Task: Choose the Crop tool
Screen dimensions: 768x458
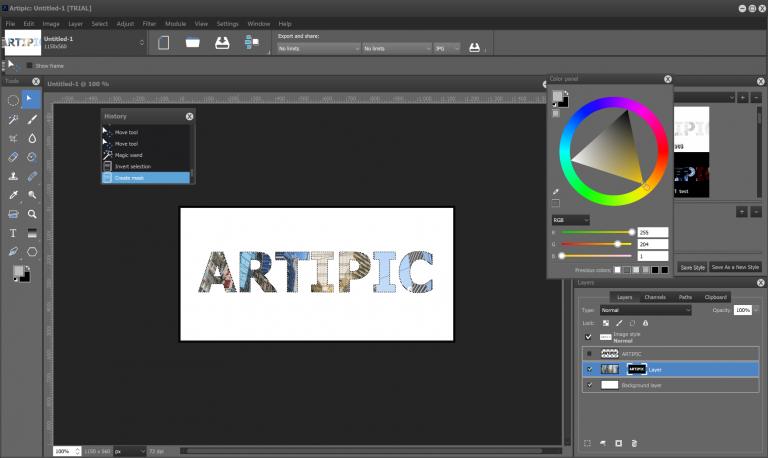Action: point(13,138)
